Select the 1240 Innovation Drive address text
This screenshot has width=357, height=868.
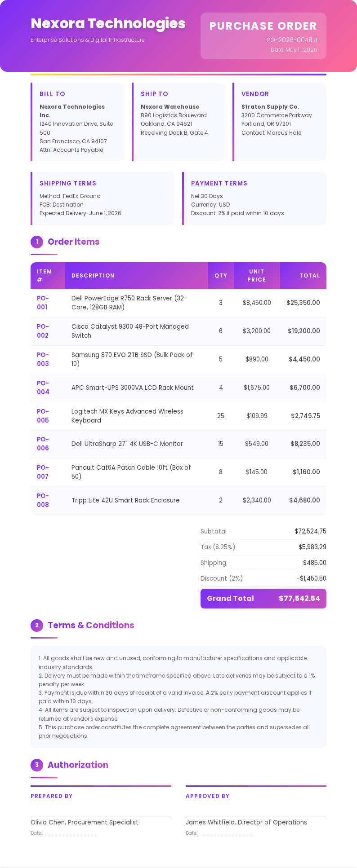[x=76, y=128]
